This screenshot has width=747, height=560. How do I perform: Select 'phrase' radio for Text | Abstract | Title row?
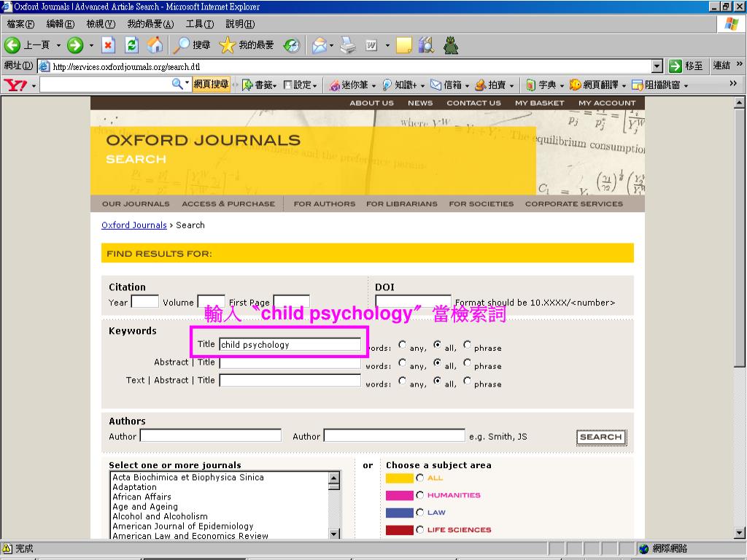point(468,381)
